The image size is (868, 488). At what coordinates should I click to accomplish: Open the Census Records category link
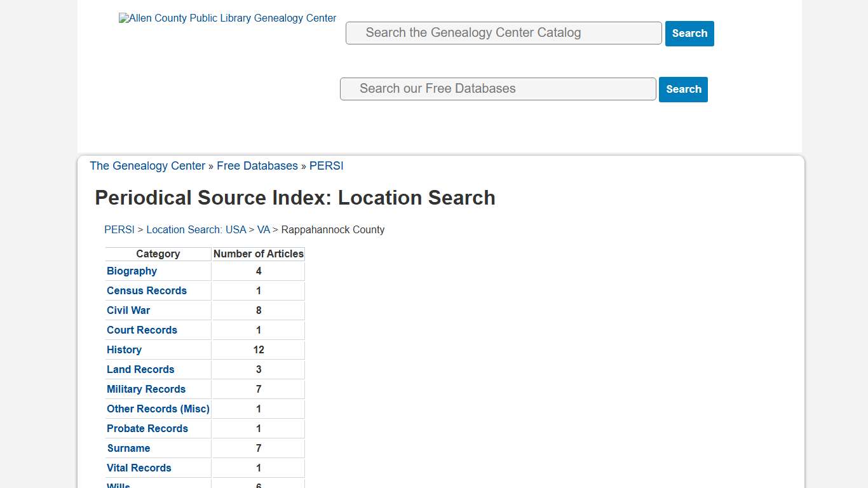(x=147, y=290)
